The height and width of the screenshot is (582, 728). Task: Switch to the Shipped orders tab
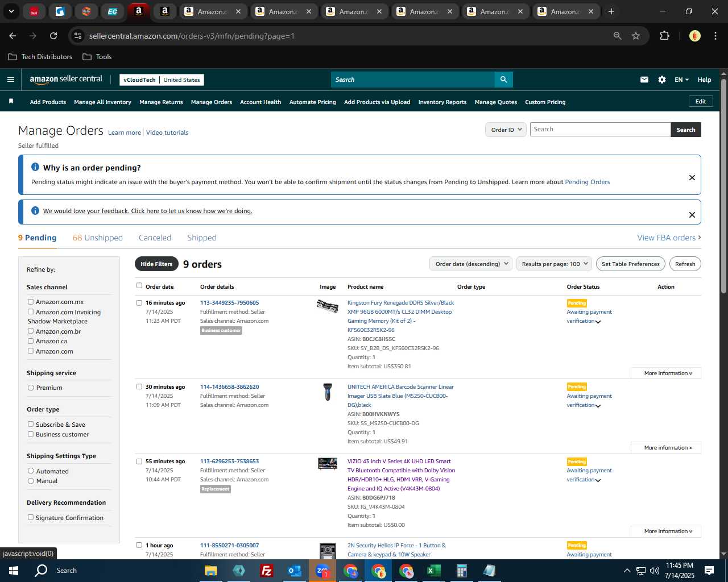pyautogui.click(x=202, y=238)
